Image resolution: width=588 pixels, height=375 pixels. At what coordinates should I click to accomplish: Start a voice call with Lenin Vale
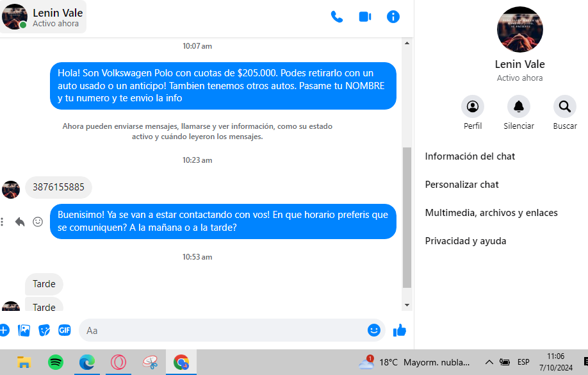[337, 17]
